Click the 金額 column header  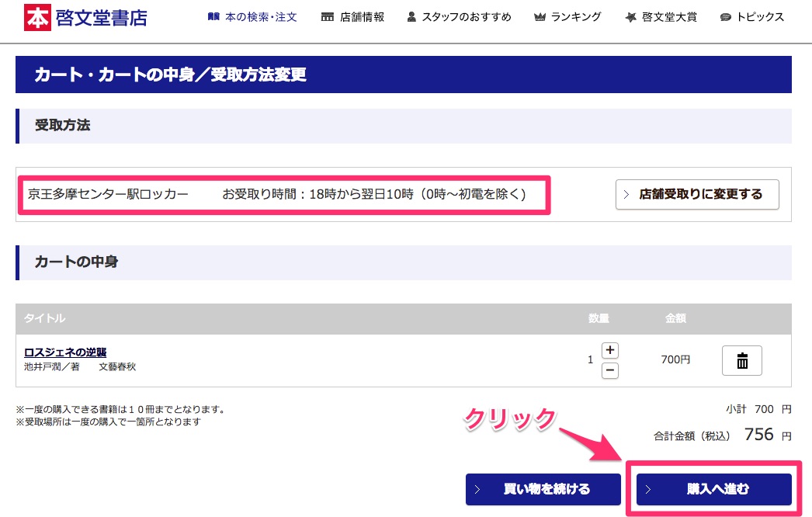(x=675, y=318)
